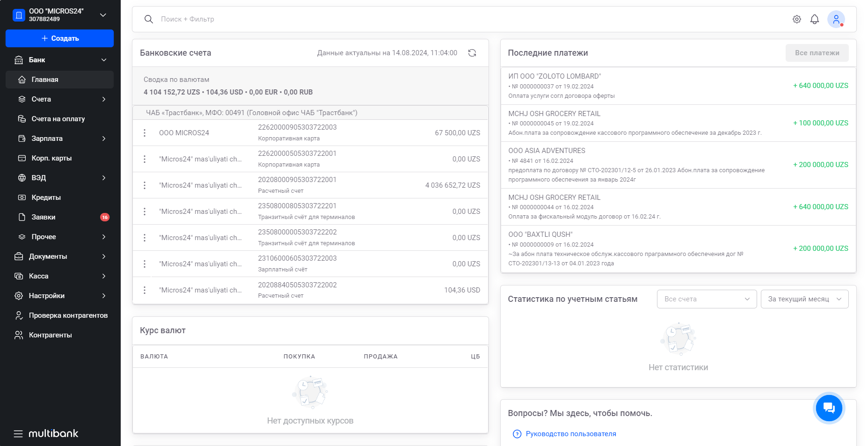Expand the company selector ООО "MICROS24"
Viewport: 868px width, 446px height.
[103, 15]
